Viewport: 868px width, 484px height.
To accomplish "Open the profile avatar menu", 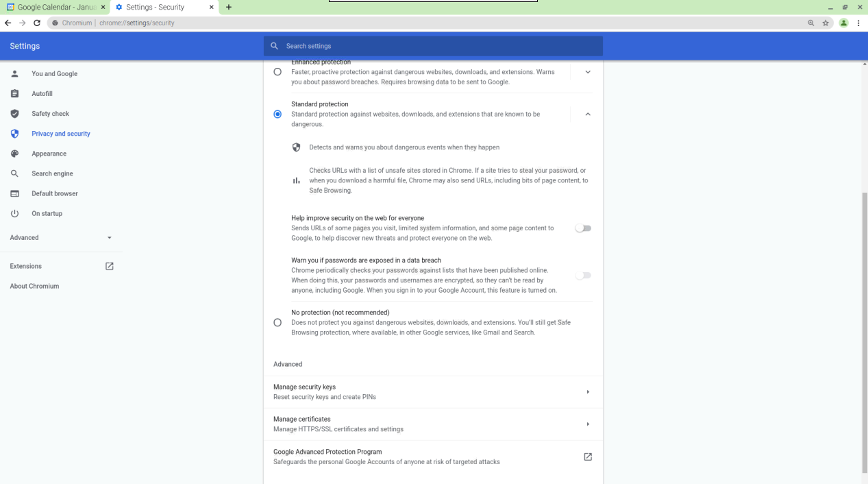I will [843, 23].
